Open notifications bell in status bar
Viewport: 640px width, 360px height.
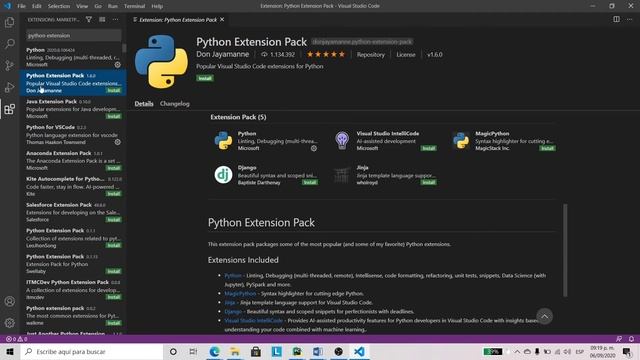[631, 339]
